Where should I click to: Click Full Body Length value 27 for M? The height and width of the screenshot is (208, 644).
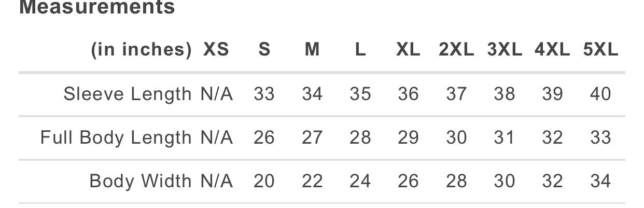312,137
